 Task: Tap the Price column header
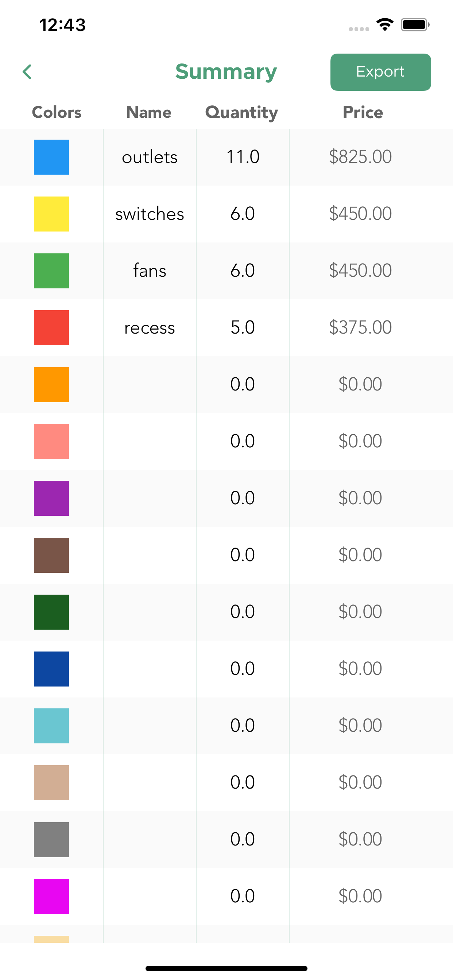(x=363, y=112)
